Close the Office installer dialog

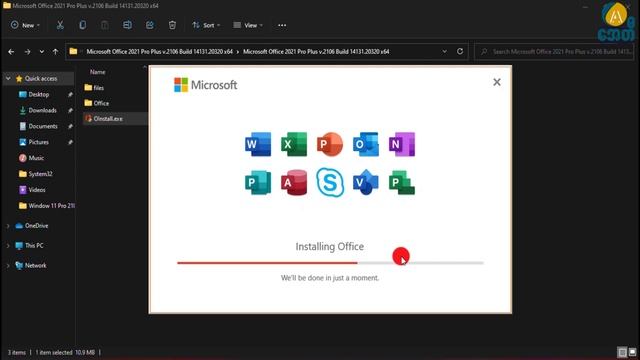click(x=497, y=82)
